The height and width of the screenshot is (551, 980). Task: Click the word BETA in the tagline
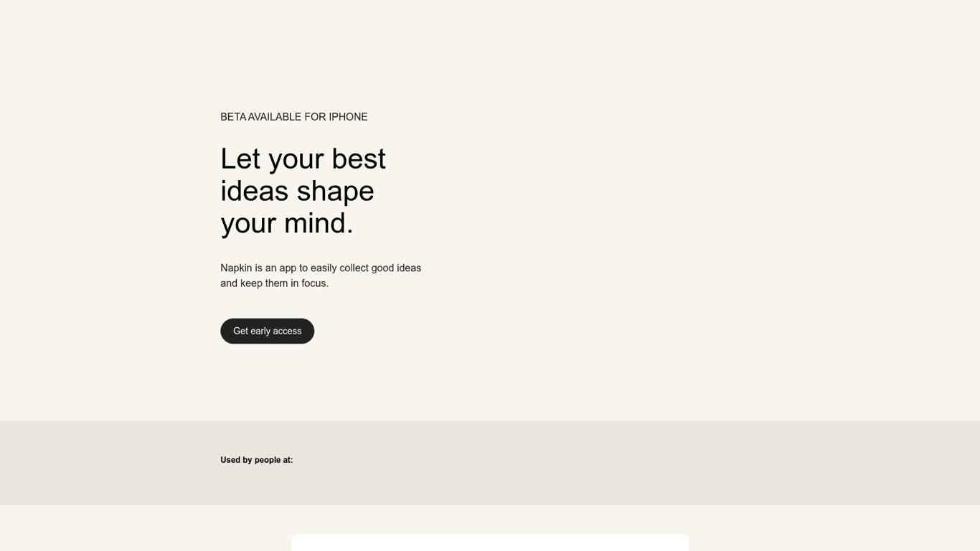pos(233,117)
